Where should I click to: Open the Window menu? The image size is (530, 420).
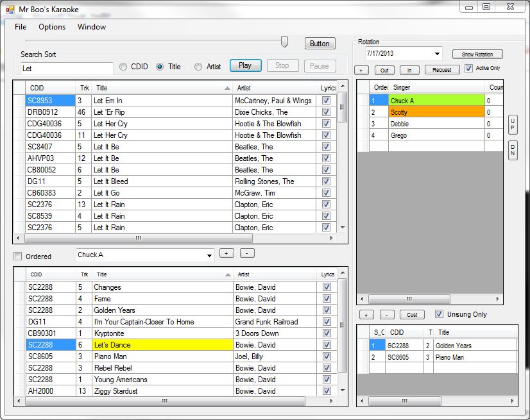point(92,27)
